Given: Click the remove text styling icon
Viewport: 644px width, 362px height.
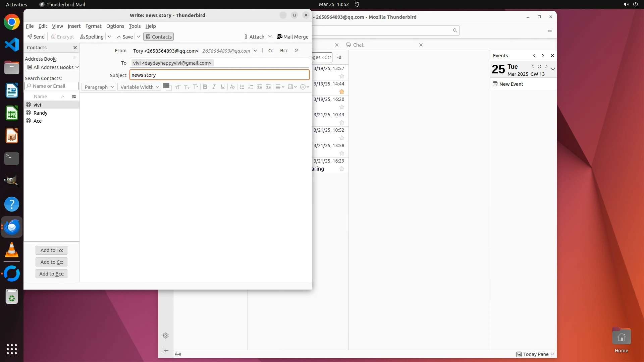Looking at the screenshot, I should [x=232, y=87].
